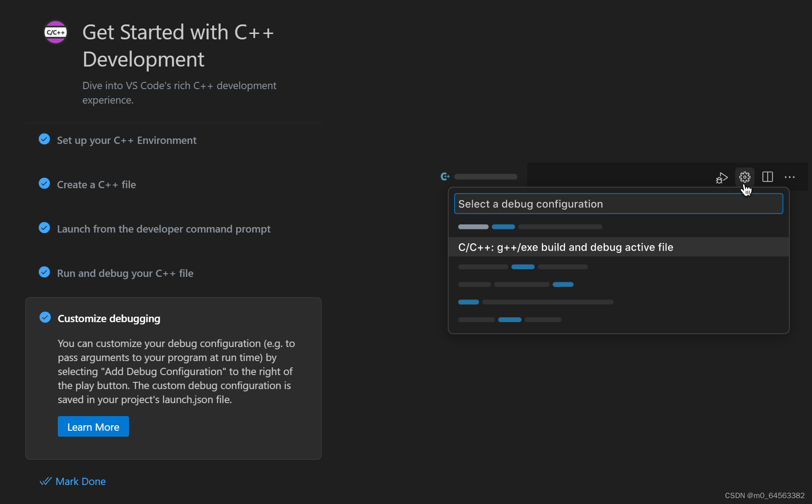Expand Launch from the developer command prompt step
This screenshot has width=812, height=504.
164,229
